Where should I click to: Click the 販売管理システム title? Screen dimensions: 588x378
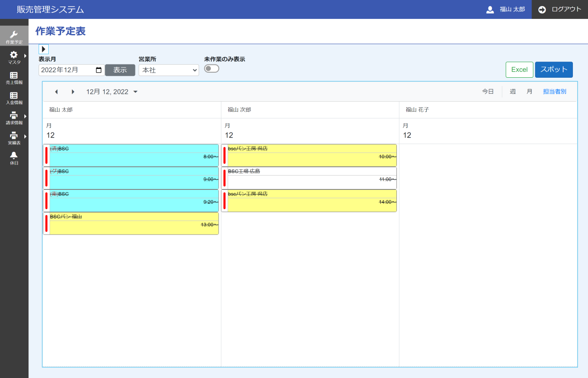click(x=51, y=9)
